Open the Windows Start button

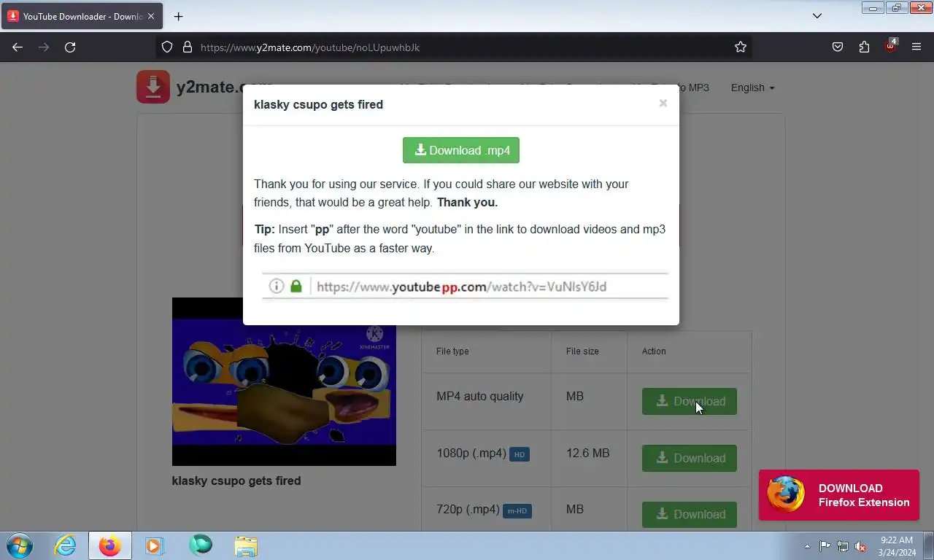[x=19, y=545]
